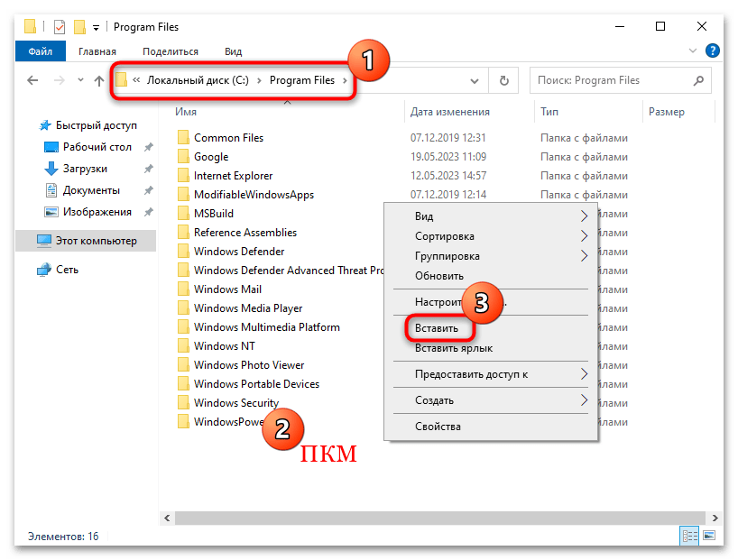Choose Вставить in the context menu
Screen dimensions: 738x560
point(491,328)
